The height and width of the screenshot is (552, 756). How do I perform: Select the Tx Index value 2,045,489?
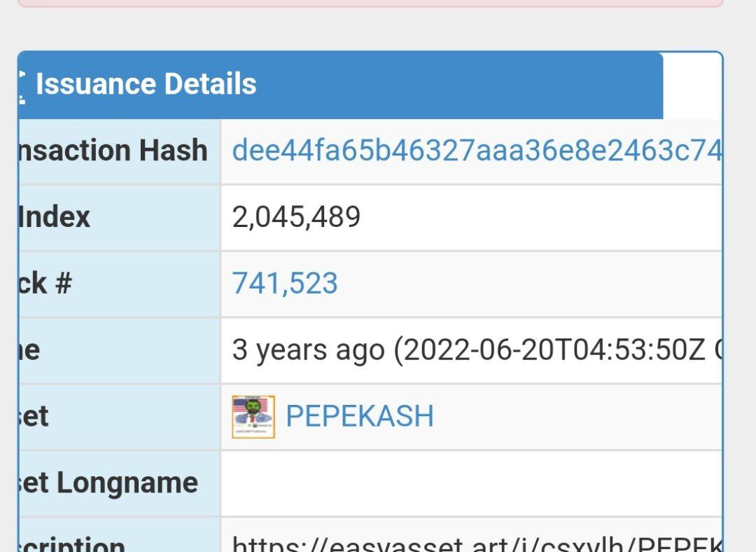point(296,216)
